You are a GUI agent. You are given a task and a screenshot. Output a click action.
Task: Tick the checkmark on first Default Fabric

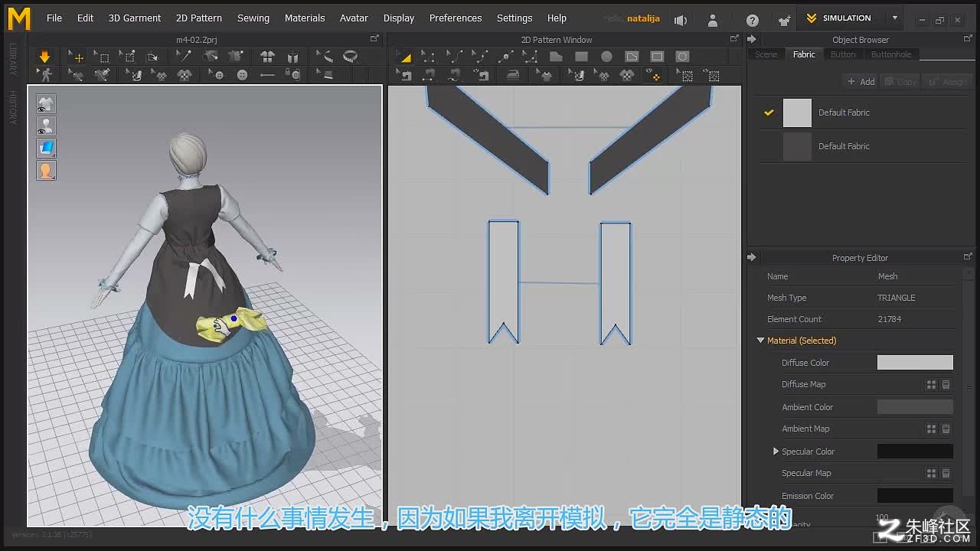point(769,112)
